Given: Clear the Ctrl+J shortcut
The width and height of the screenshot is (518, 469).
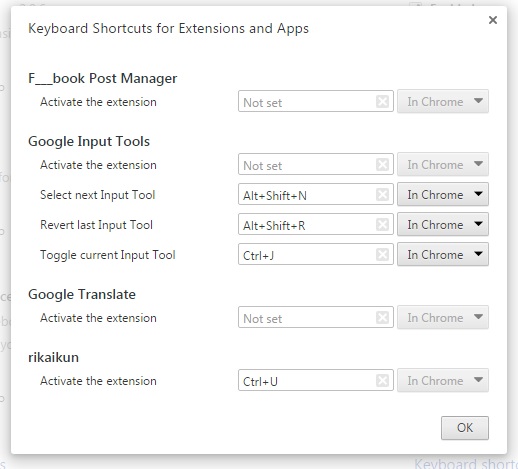Looking at the screenshot, I should [382, 254].
